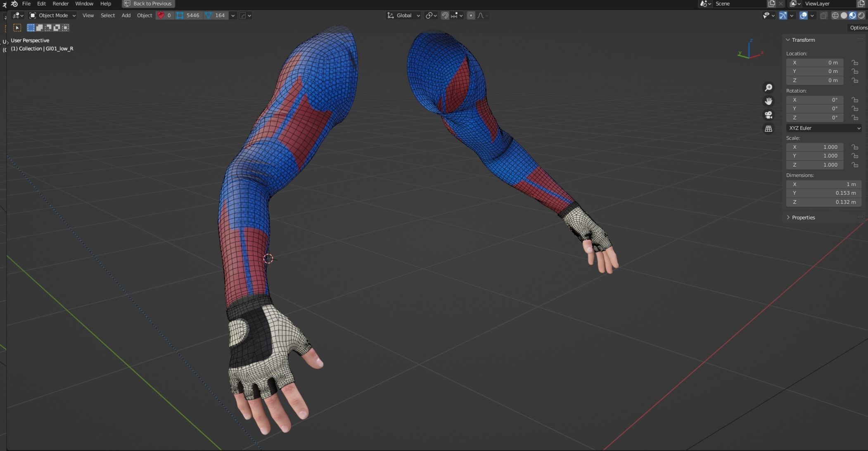Open the viewport Add menu
868x451 pixels.
pyautogui.click(x=126, y=16)
